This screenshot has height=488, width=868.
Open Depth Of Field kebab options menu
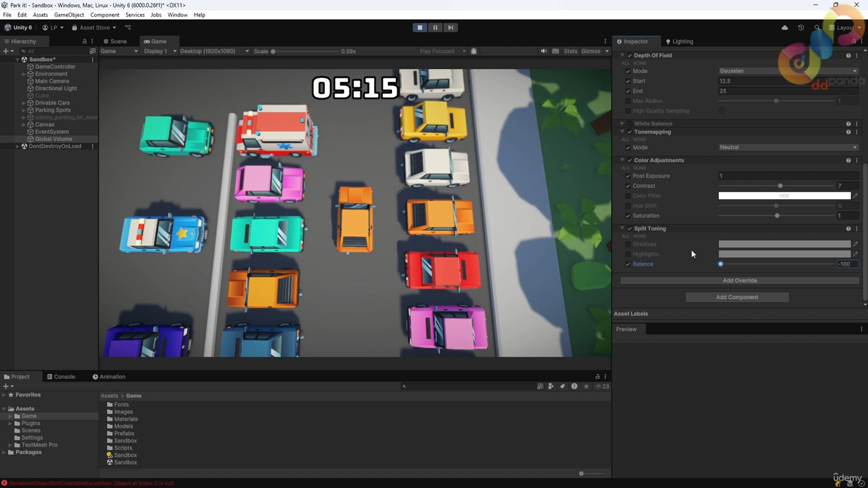[x=856, y=56]
